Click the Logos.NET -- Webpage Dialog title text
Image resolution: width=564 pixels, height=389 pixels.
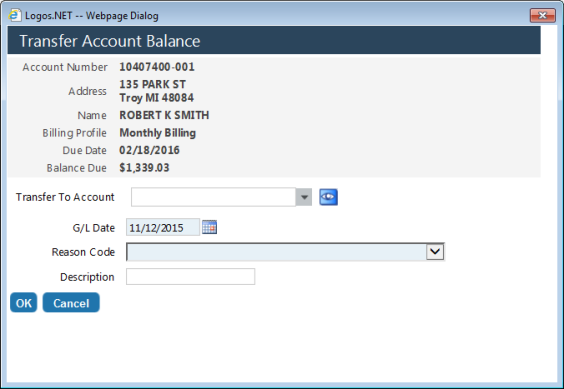click(92, 16)
